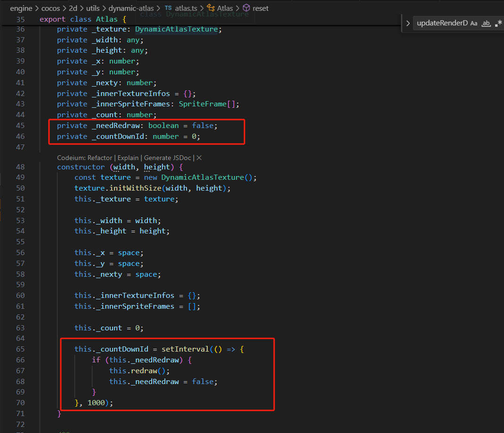The width and height of the screenshot is (504, 433).
Task: Click '1000' interval value on line 70
Action: click(96, 403)
